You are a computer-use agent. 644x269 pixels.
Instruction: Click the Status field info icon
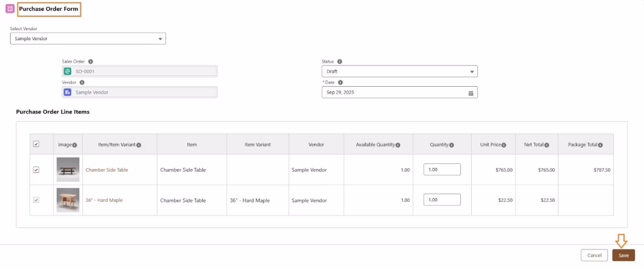340,62
